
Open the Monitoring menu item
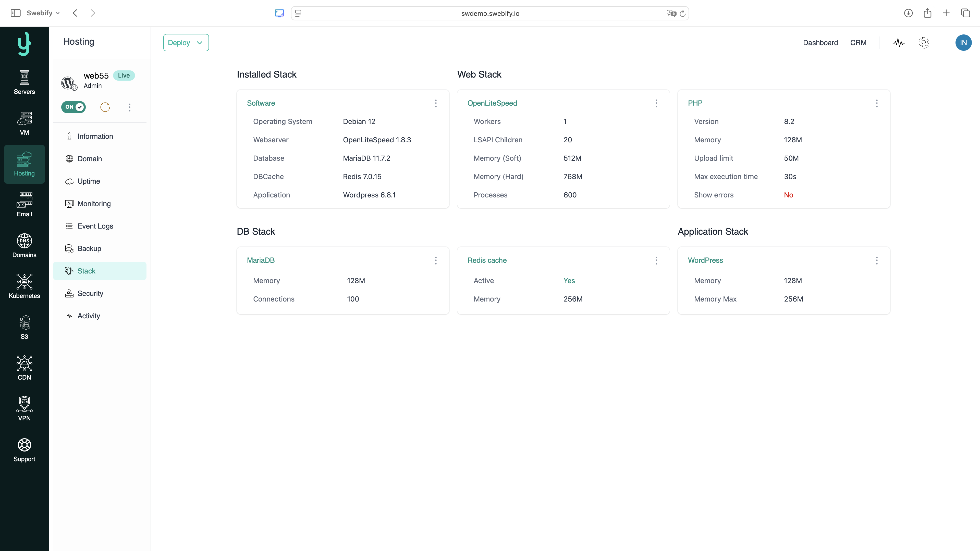(100, 204)
